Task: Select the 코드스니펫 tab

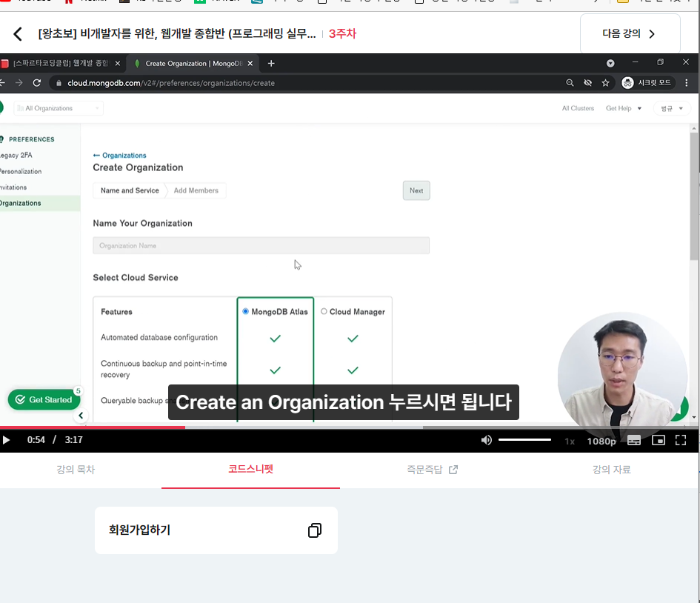Action: pyautogui.click(x=250, y=469)
